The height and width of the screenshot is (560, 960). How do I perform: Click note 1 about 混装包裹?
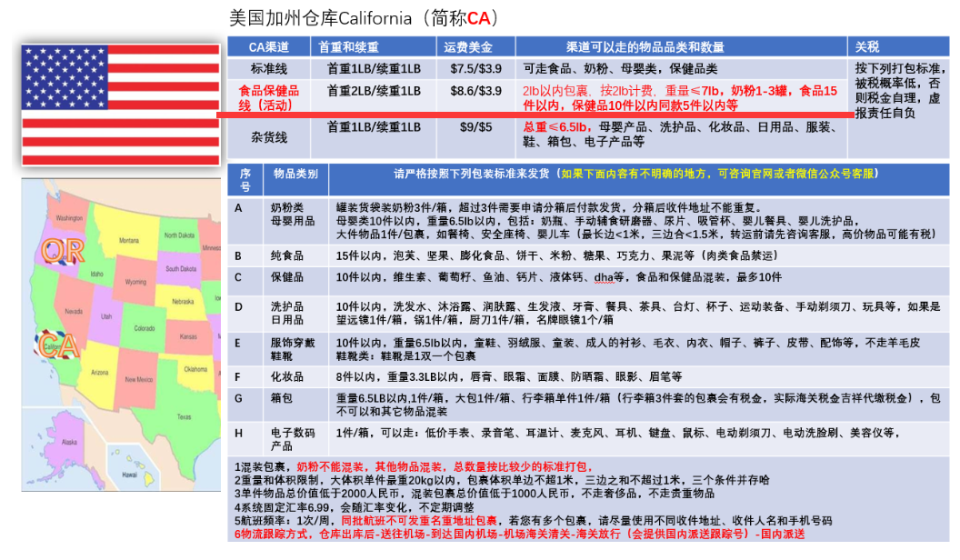pos(414,466)
